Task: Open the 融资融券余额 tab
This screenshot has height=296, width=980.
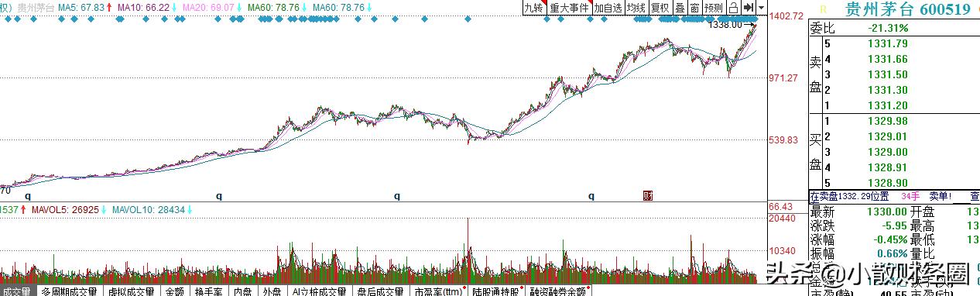Action: point(558,291)
